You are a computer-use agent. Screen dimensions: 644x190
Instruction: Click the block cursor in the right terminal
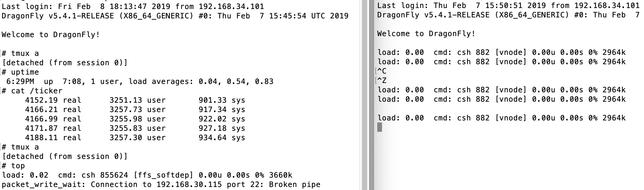pyautogui.click(x=380, y=127)
